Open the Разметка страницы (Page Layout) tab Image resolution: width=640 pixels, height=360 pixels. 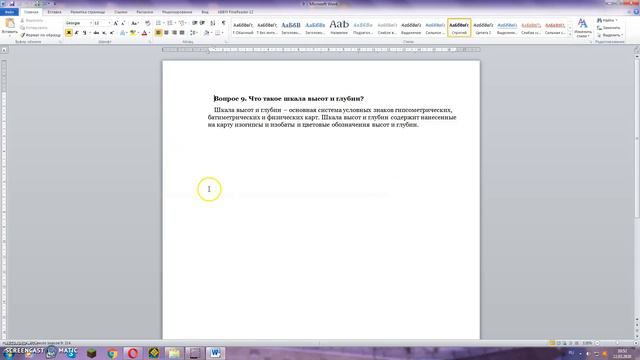(87, 12)
